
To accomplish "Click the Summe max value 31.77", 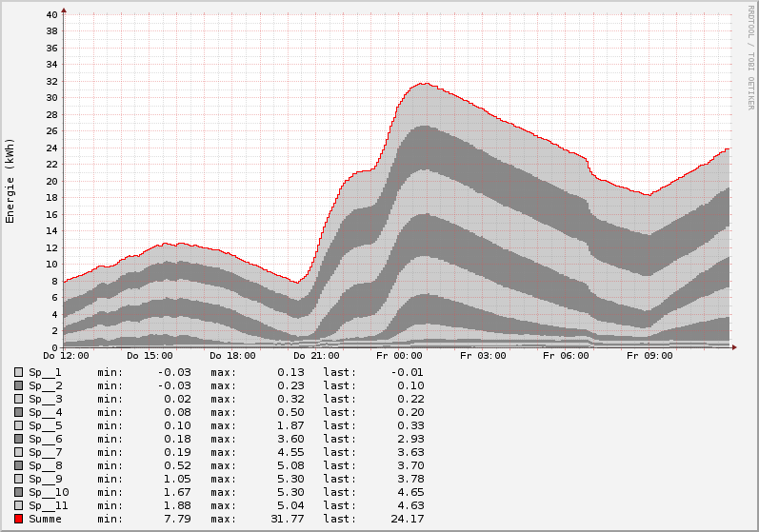I will tap(288, 519).
